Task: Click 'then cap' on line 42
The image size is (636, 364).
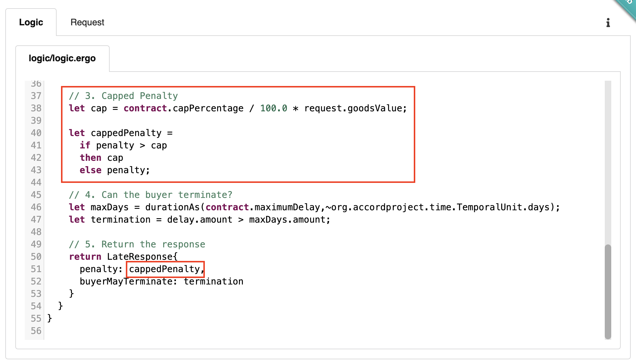Action: (x=101, y=158)
